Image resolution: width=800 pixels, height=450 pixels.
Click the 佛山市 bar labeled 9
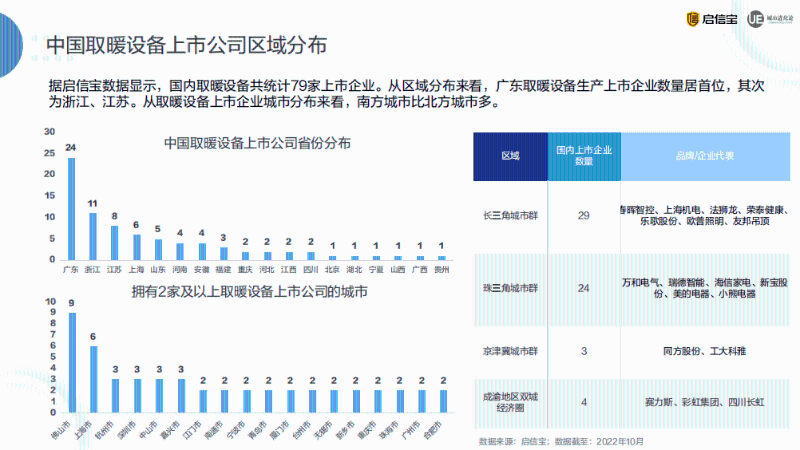71,363
